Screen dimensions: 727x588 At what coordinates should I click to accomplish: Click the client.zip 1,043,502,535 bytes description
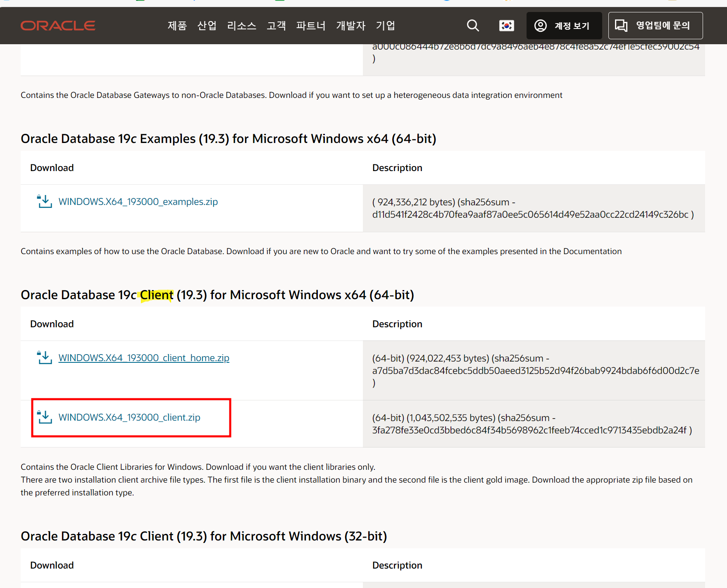tap(532, 424)
